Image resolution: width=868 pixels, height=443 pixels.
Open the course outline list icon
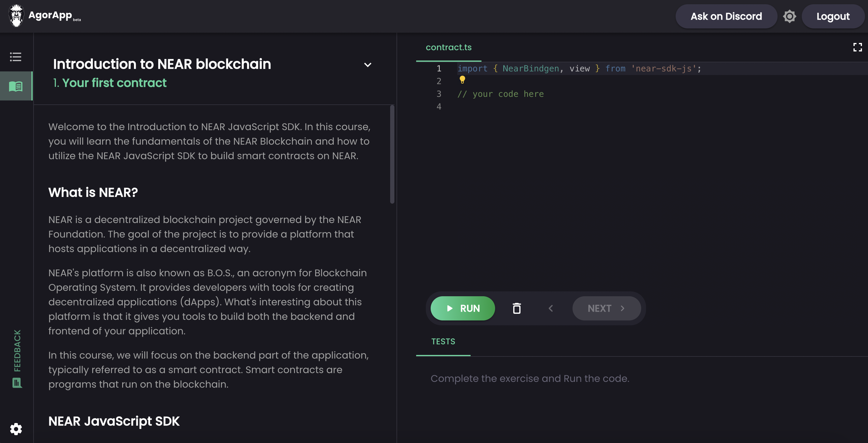[15, 57]
